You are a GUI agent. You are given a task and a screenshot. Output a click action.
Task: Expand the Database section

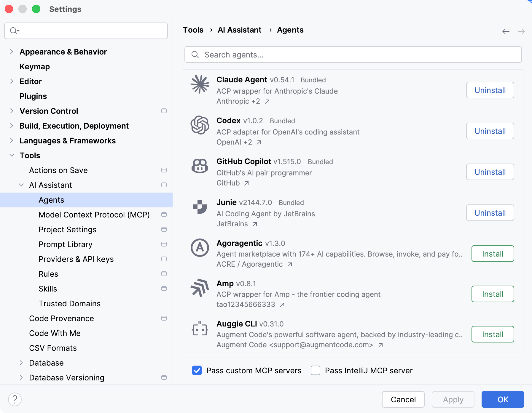coord(21,363)
